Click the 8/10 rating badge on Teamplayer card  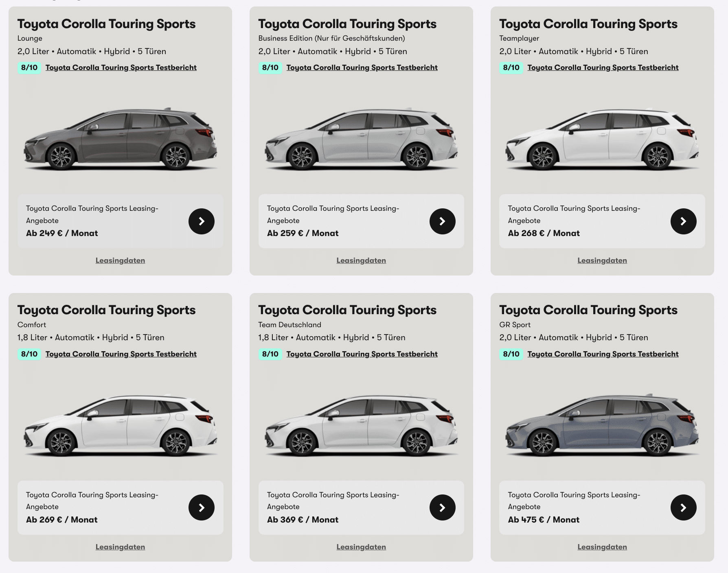tap(511, 68)
